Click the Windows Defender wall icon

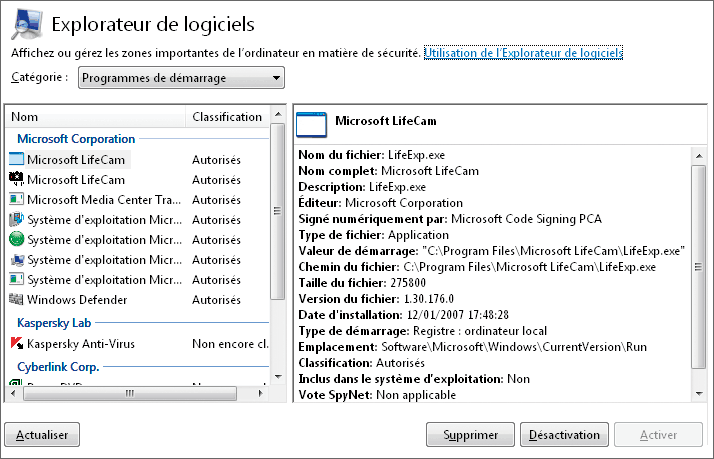16,299
